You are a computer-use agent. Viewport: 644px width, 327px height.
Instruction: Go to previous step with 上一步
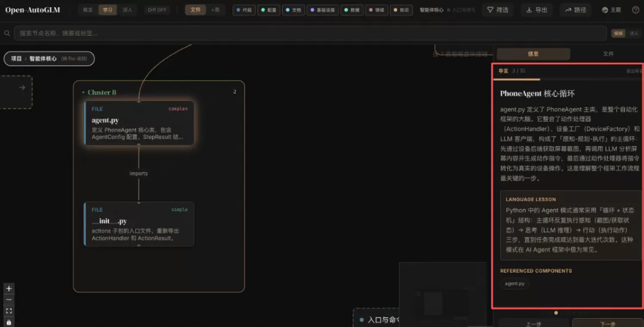(x=534, y=323)
